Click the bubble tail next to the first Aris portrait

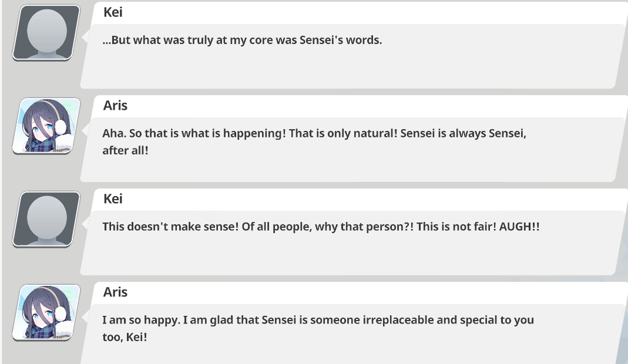(x=85, y=130)
